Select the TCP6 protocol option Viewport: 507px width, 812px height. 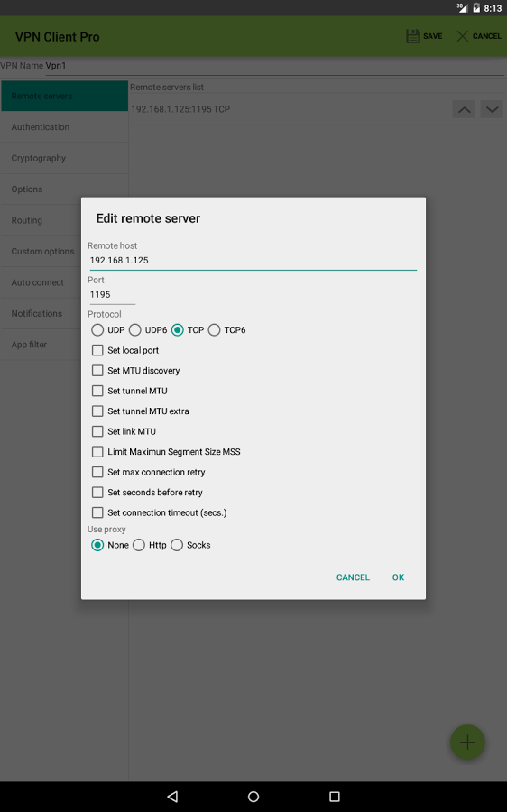(x=214, y=330)
